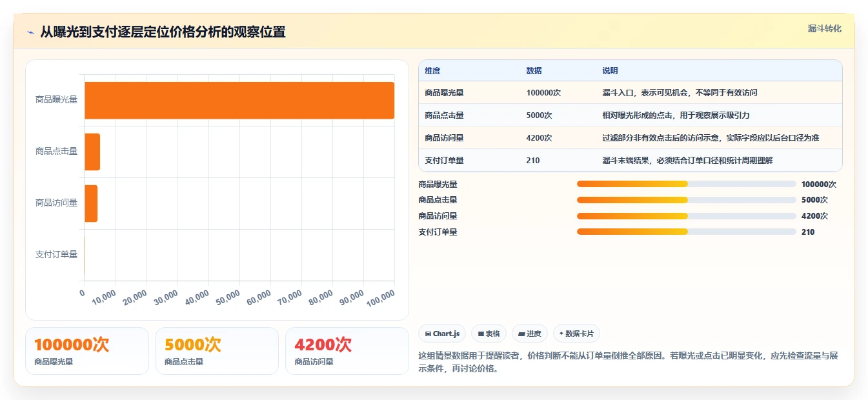
Task: Click the 0 tick on the chart x-axis
Action: [82, 293]
